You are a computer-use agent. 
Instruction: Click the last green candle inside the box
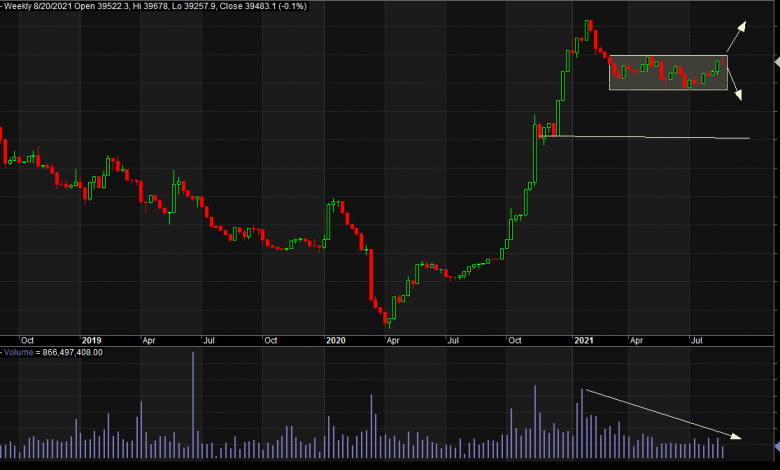[718, 66]
